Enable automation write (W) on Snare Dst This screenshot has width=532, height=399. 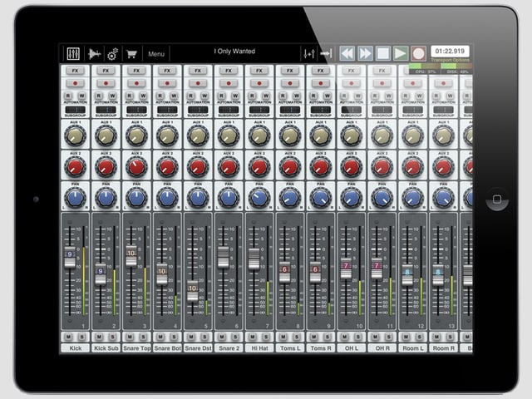(x=204, y=96)
